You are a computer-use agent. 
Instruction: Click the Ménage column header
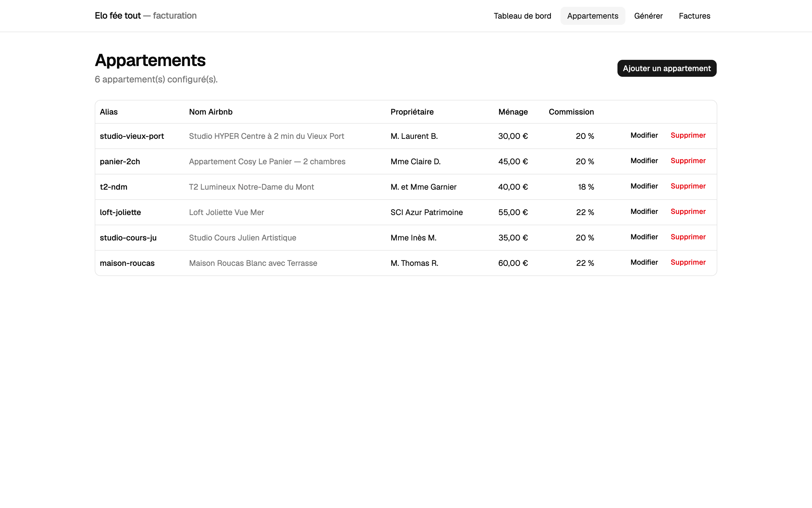pyautogui.click(x=513, y=112)
